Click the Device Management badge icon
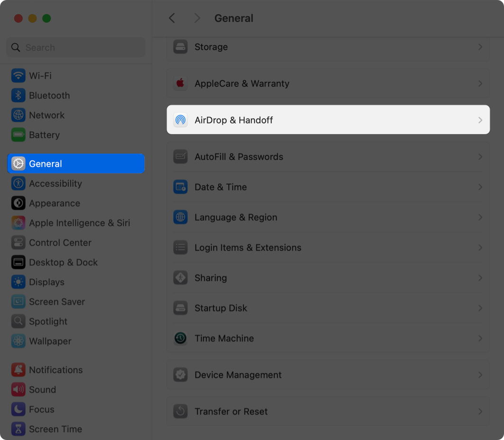 pyautogui.click(x=180, y=375)
